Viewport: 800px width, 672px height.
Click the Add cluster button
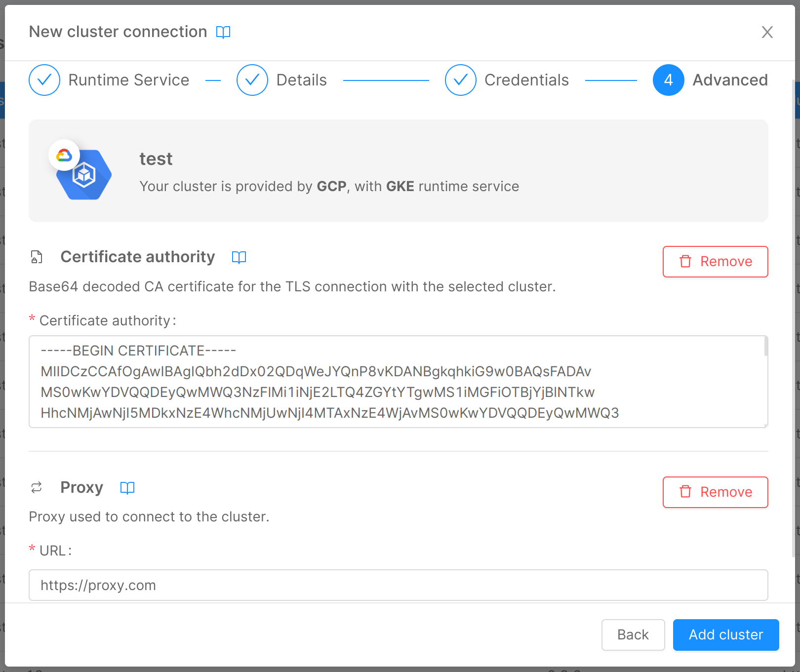725,634
